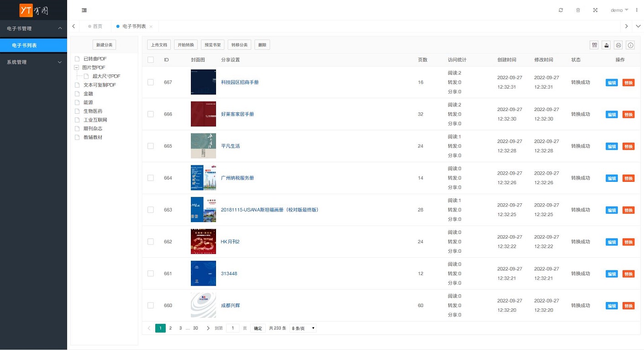
Task: Open the info tips icon above table
Action: (x=631, y=45)
